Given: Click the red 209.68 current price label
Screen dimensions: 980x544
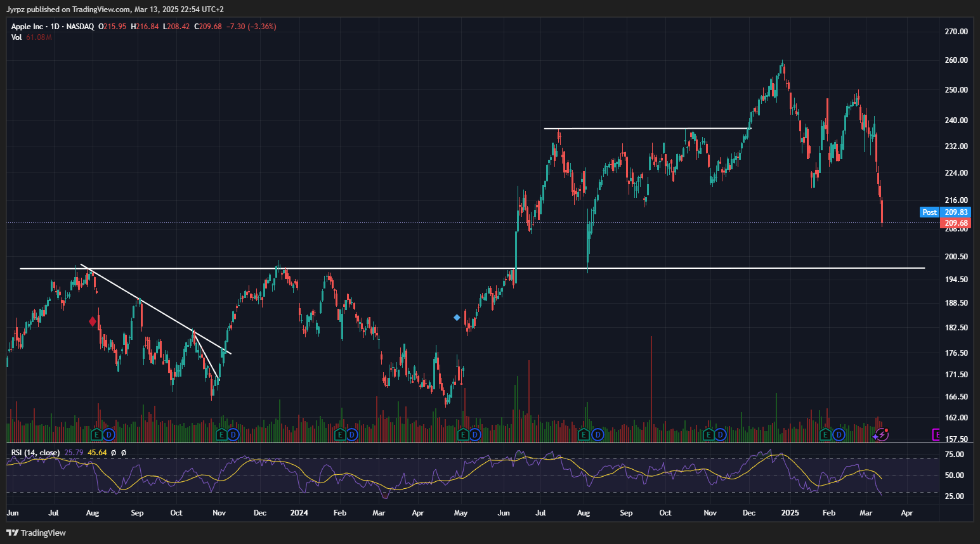Looking at the screenshot, I should click(x=956, y=223).
